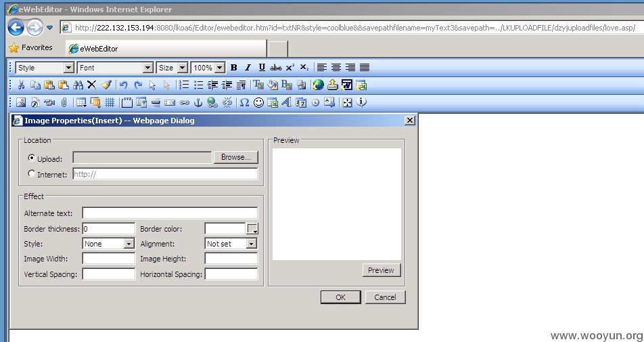Insert a numbered list
Screen dimensions: 644x342
coord(185,85)
